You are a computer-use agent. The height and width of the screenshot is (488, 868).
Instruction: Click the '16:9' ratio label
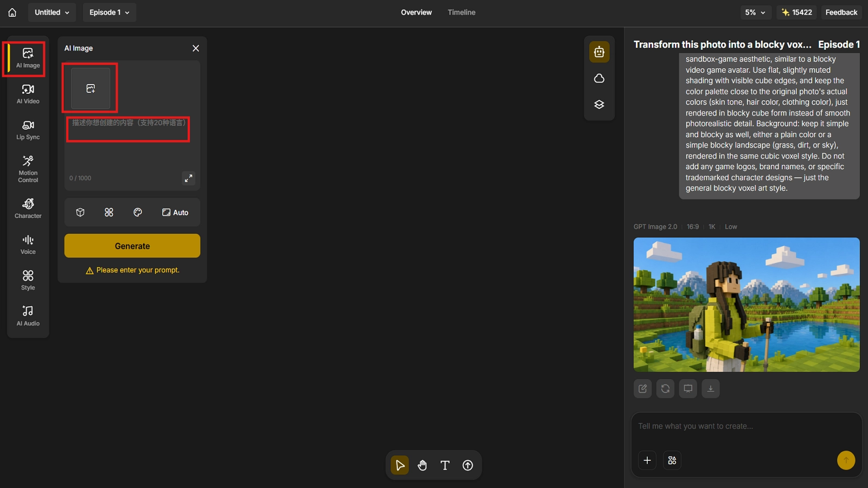pyautogui.click(x=693, y=227)
